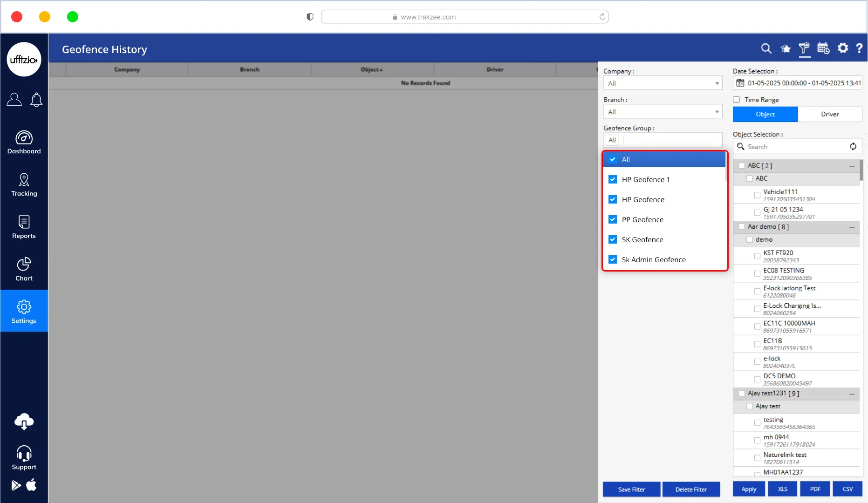The width and height of the screenshot is (868, 503).
Task: Open the help question mark icon
Action: [x=859, y=48]
